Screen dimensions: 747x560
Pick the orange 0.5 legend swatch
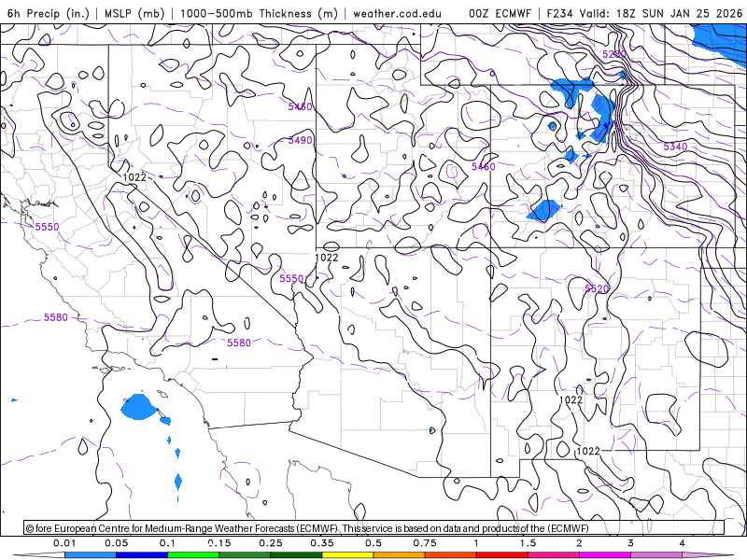(x=400, y=555)
